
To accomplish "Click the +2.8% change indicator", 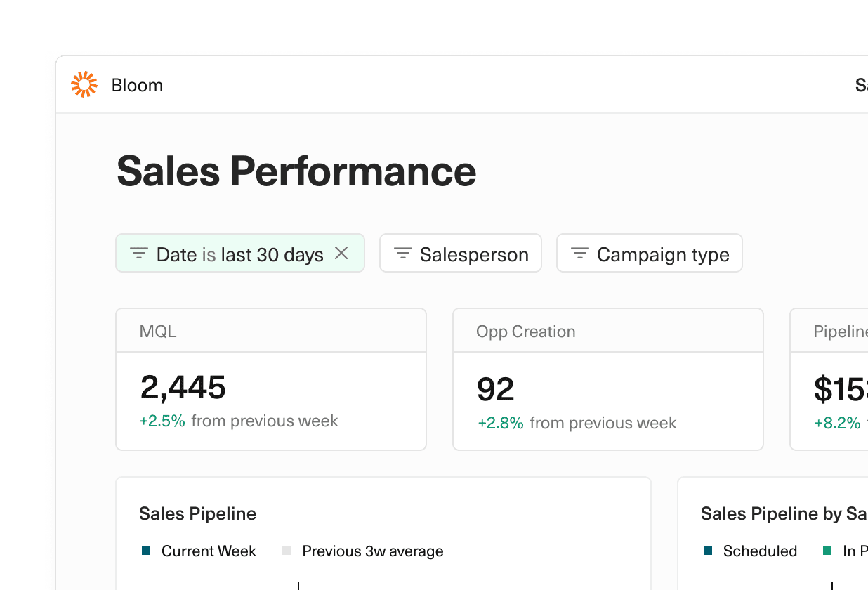I will click(500, 423).
